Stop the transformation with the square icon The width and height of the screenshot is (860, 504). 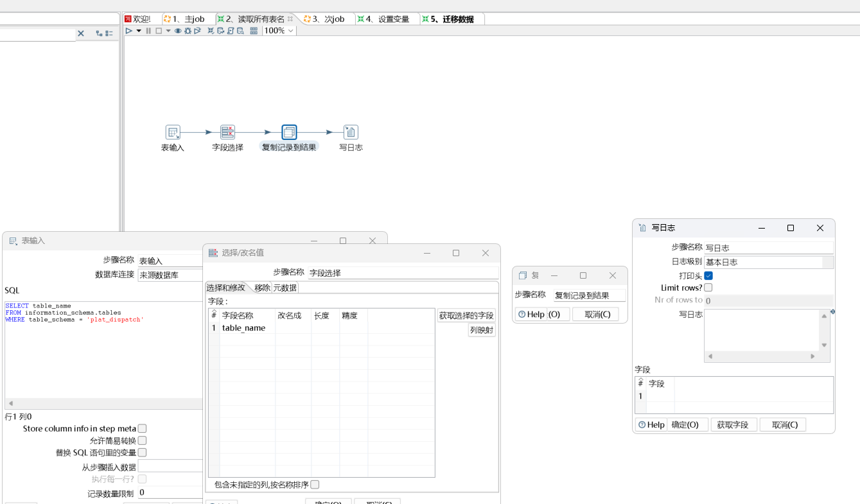159,31
